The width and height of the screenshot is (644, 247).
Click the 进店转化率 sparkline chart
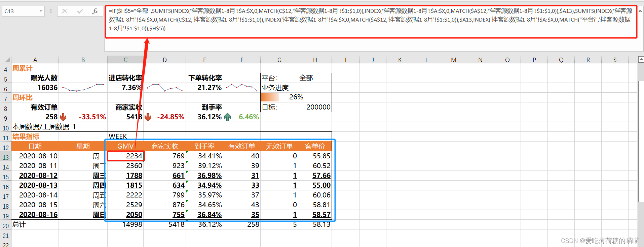(x=165, y=88)
